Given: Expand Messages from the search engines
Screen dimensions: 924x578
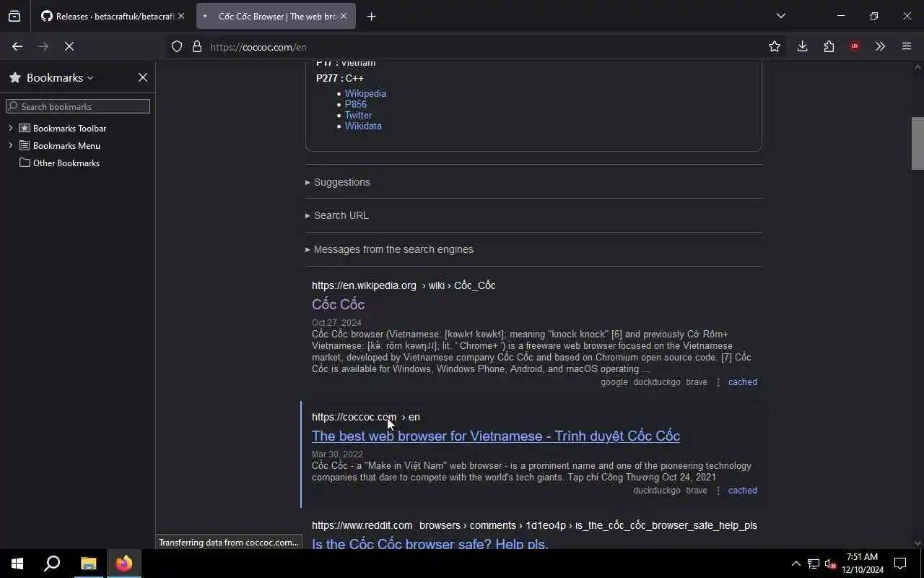Looking at the screenshot, I should pyautogui.click(x=390, y=249).
